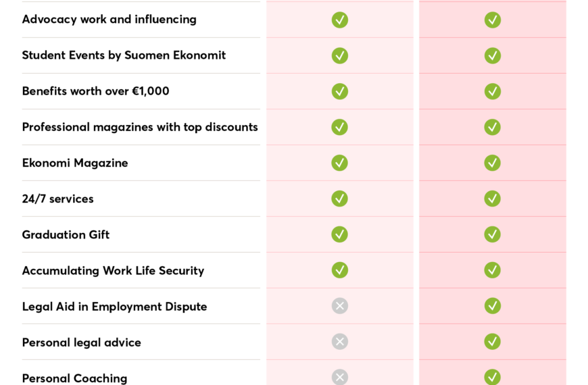Click first-column checkmark for Ekonomi Magazine
Image resolution: width=588 pixels, height=385 pixels.
pyautogui.click(x=340, y=163)
